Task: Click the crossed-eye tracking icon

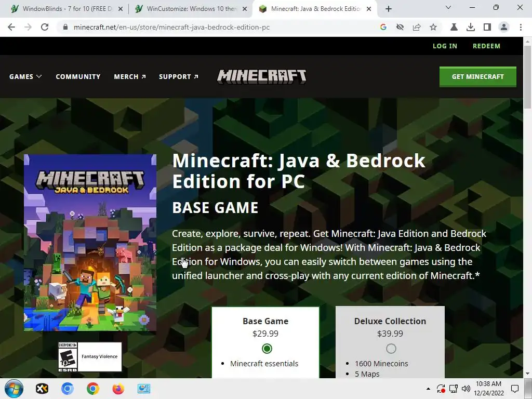Action: pos(400,27)
